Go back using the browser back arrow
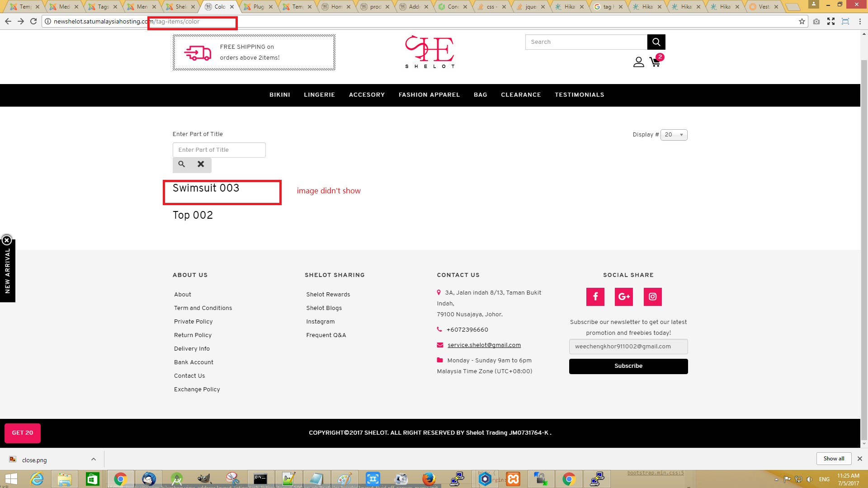The width and height of the screenshot is (868, 488). (8, 21)
